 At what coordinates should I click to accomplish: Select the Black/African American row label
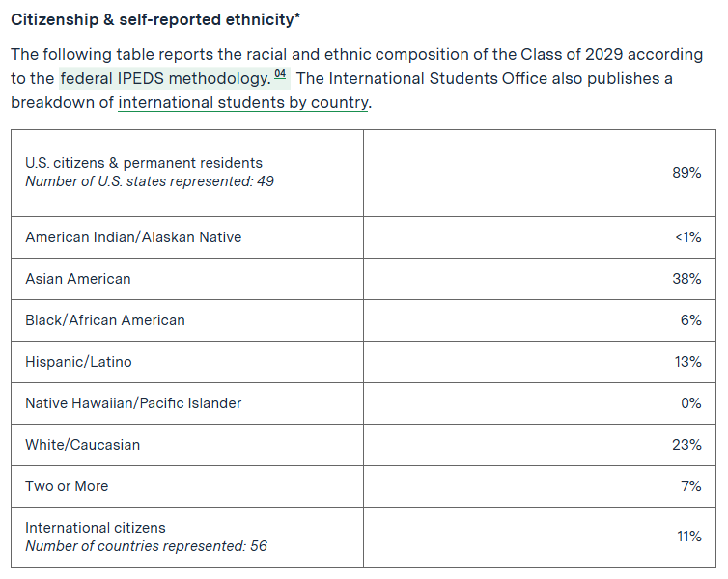point(105,320)
